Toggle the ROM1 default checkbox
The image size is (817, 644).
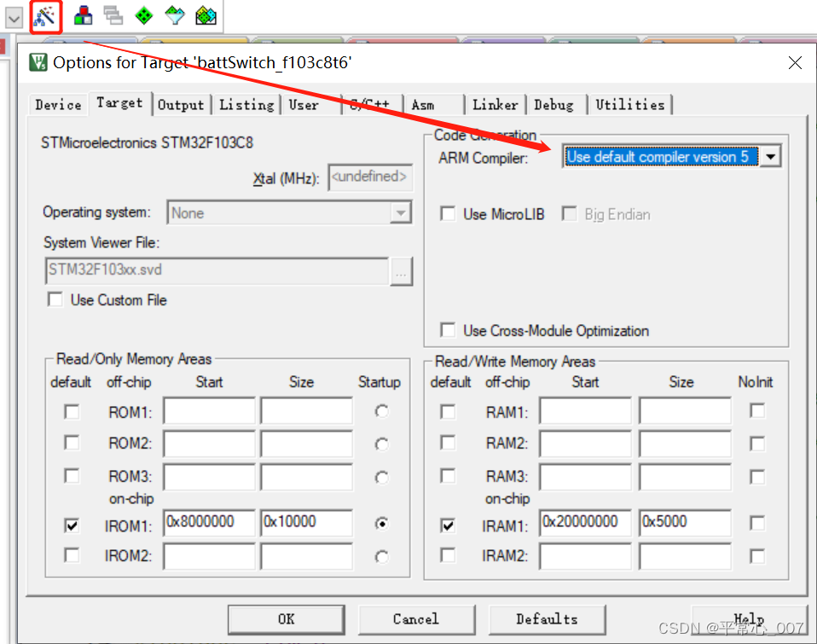[x=72, y=412]
